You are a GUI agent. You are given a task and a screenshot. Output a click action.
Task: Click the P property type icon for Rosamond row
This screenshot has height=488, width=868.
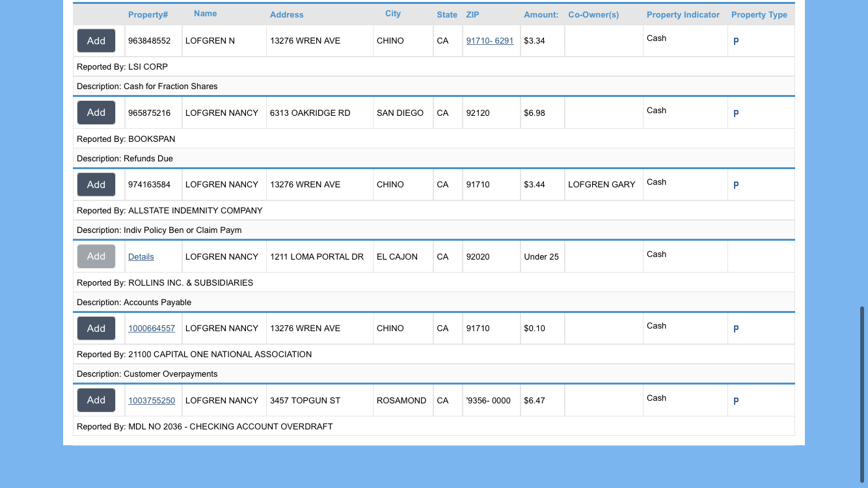click(x=736, y=401)
